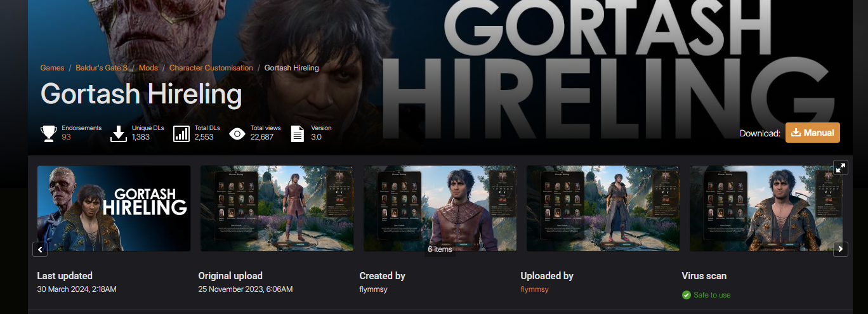
Task: Open the Character Customisation breadcrumb link
Action: click(x=211, y=68)
